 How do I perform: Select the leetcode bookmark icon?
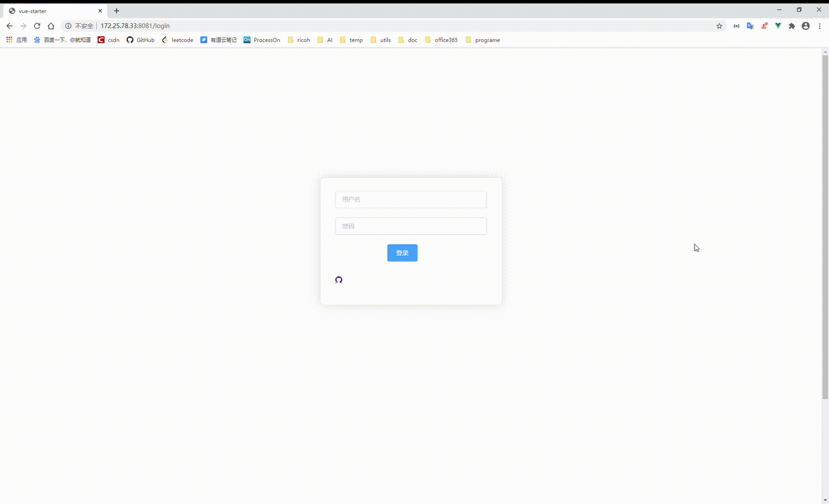[x=177, y=40]
